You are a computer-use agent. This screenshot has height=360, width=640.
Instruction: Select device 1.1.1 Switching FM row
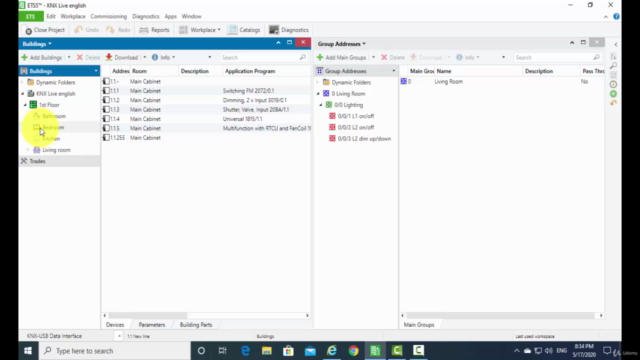206,91
